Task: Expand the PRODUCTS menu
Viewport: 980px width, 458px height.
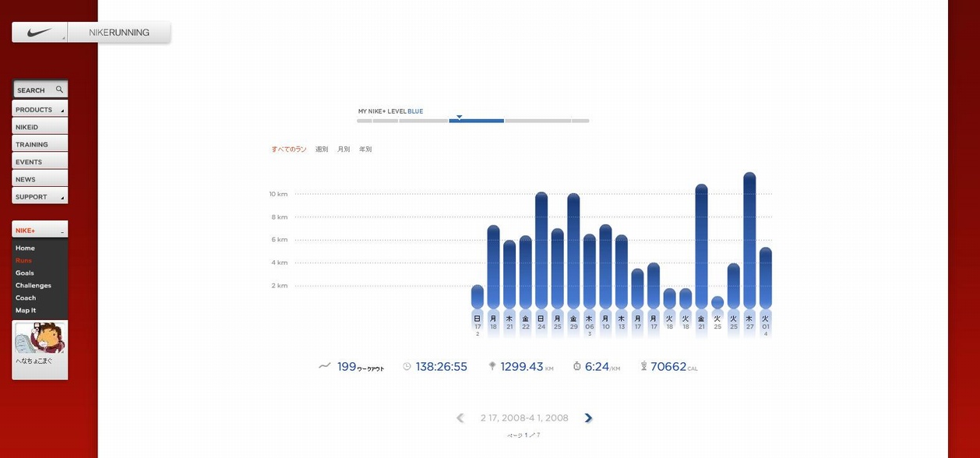Action: (x=40, y=109)
